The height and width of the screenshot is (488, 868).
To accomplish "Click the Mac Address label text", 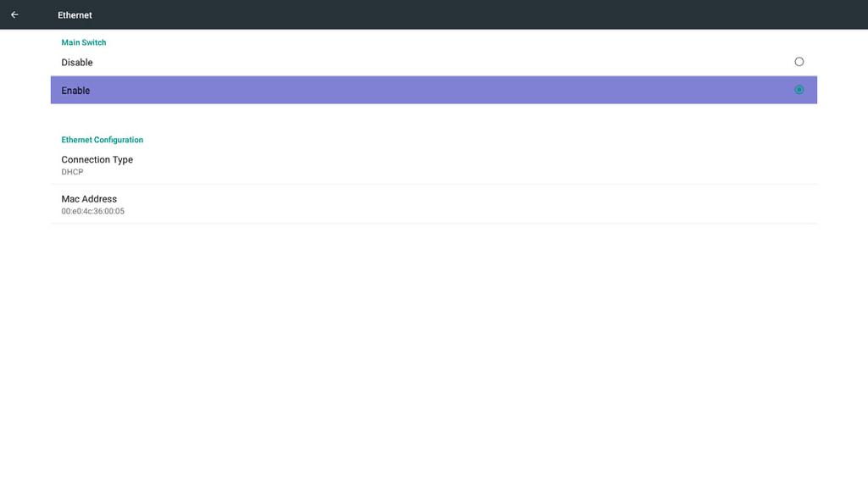I will (x=88, y=198).
